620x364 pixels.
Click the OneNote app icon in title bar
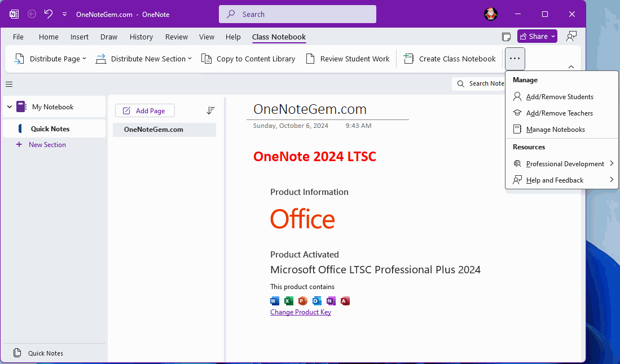(x=14, y=14)
